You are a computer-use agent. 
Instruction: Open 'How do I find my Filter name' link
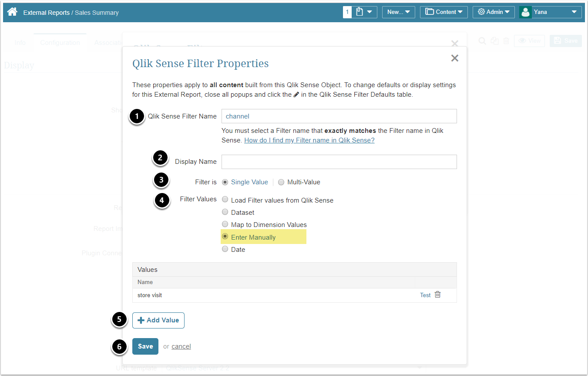click(x=309, y=140)
